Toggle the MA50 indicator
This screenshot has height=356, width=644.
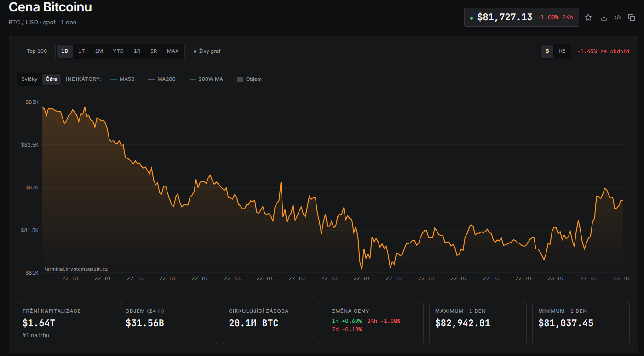point(122,79)
